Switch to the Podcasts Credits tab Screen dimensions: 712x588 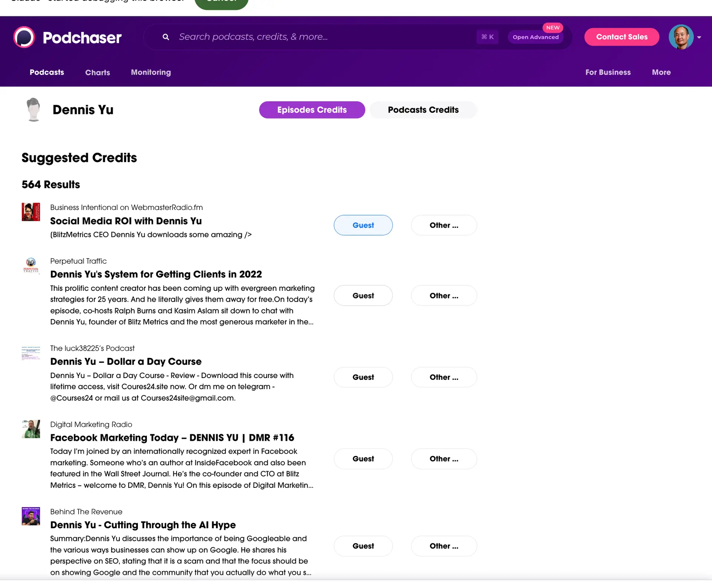423,109
